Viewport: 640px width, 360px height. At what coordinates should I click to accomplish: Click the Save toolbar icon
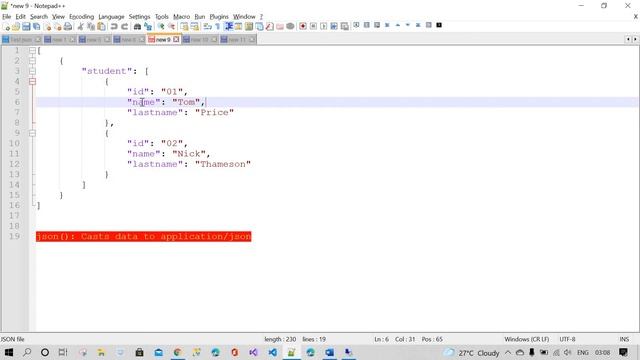[x=26, y=27]
